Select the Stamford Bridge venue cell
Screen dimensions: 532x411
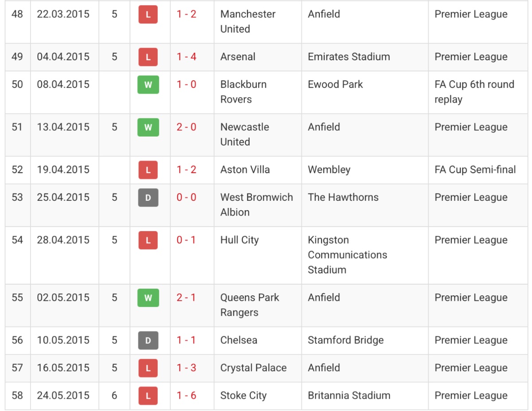[365, 341]
